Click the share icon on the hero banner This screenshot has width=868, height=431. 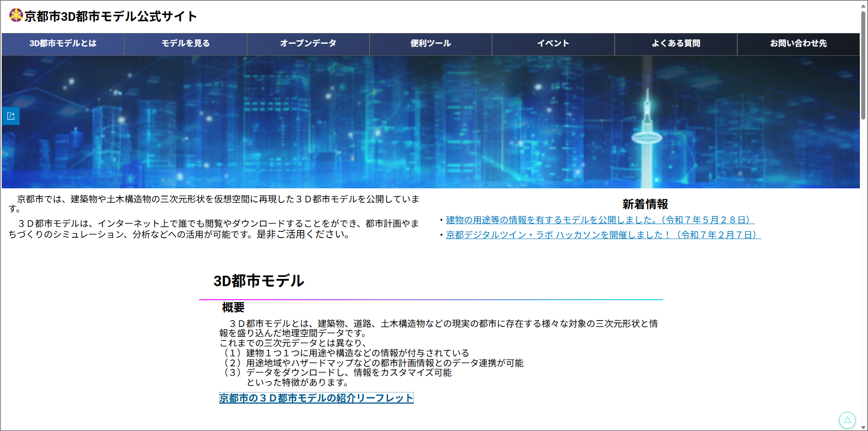(x=11, y=115)
